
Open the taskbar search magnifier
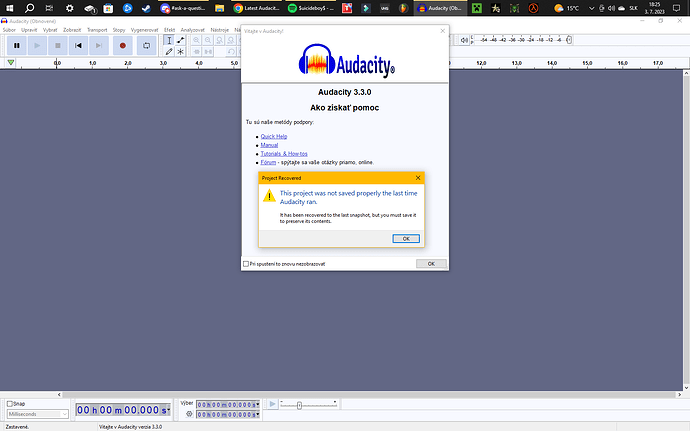pyautogui.click(x=29, y=8)
